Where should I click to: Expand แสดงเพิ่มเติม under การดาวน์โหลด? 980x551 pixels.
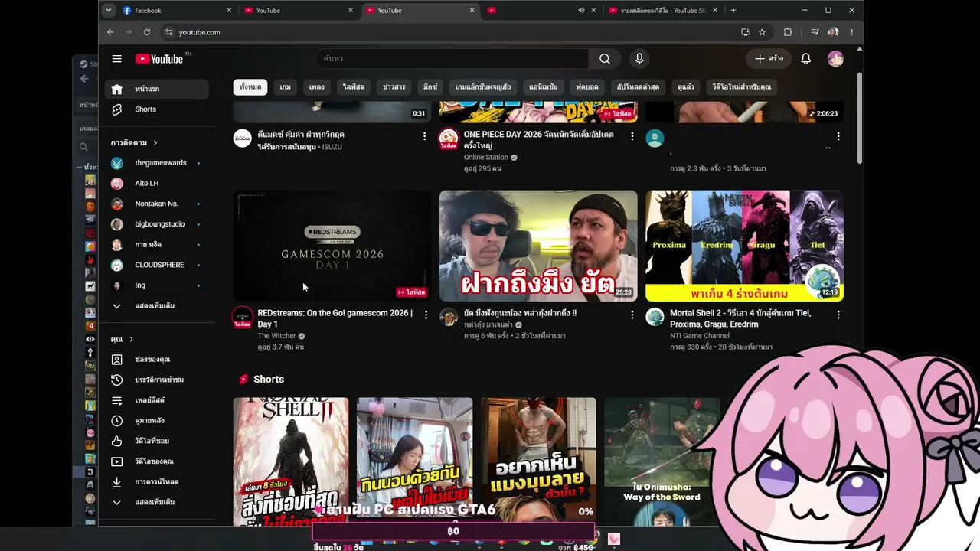click(156, 502)
